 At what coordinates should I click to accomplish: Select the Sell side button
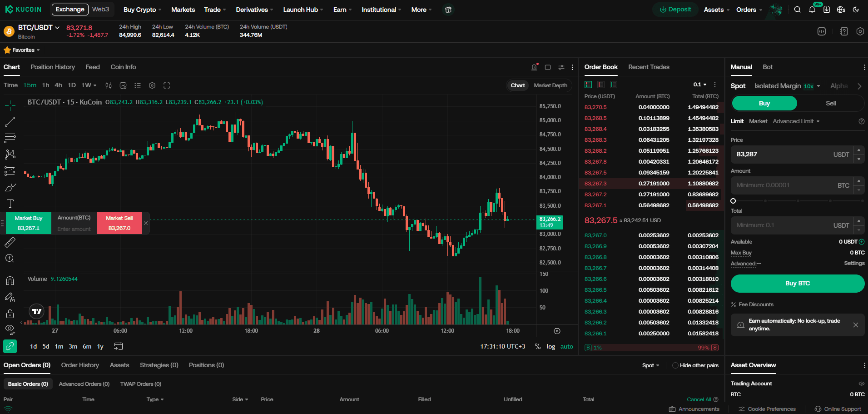tap(831, 103)
